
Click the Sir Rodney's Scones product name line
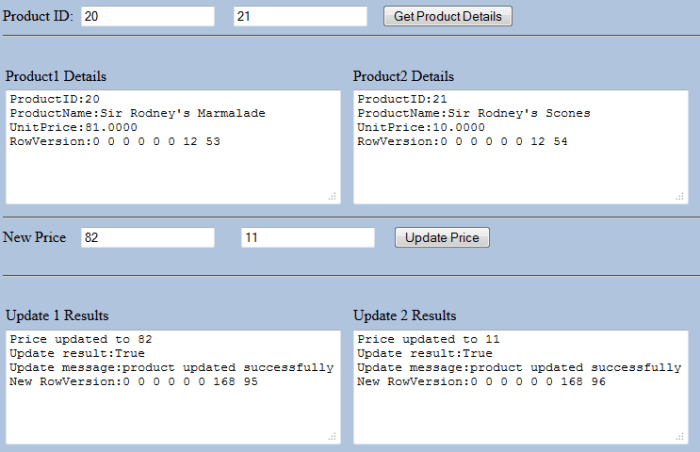pos(473,114)
